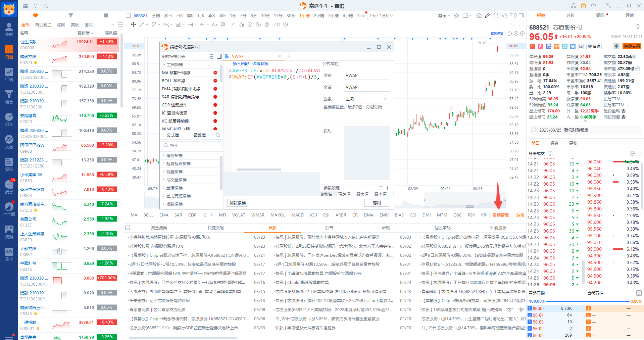Image resolution: width=644 pixels, height=340 pixels.
Task: Open quote panel settings gear
Action: (x=638, y=27)
